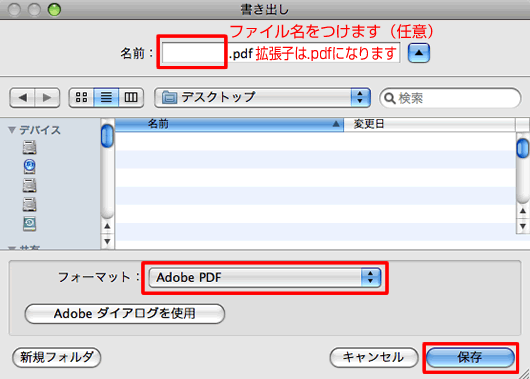The image size is (530, 379).
Task: Create a folder with 新規フォルダ button
Action: 56,357
